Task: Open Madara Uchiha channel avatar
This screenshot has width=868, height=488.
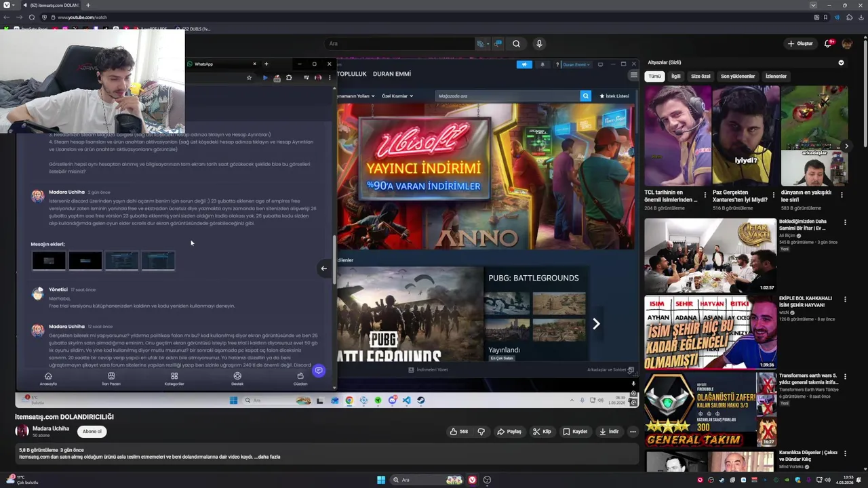Action: pyautogui.click(x=22, y=431)
